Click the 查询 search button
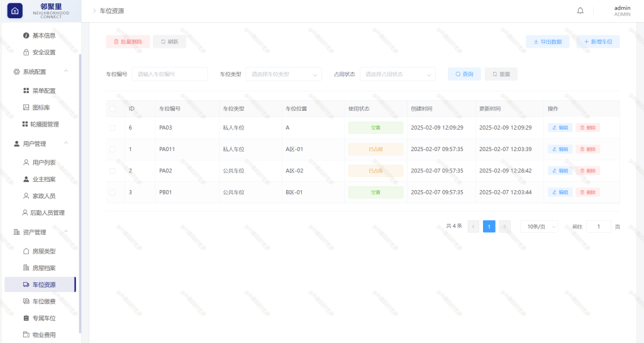The image size is (644, 343). 464,74
